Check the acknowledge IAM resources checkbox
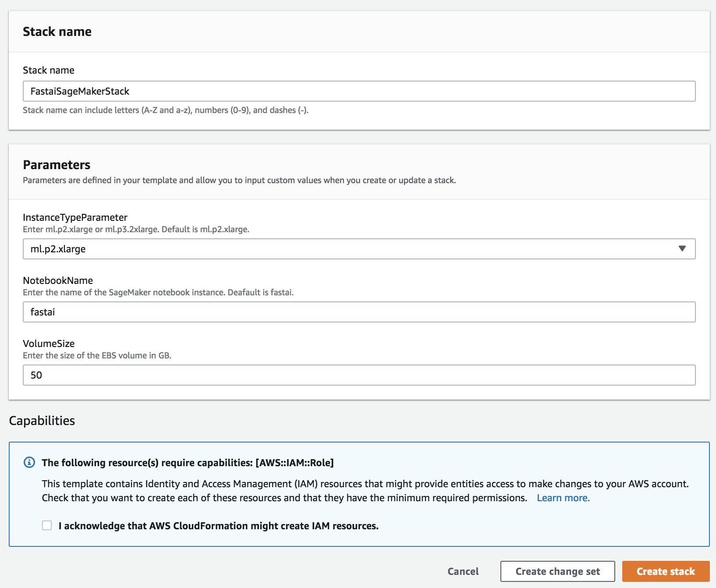 (46, 526)
